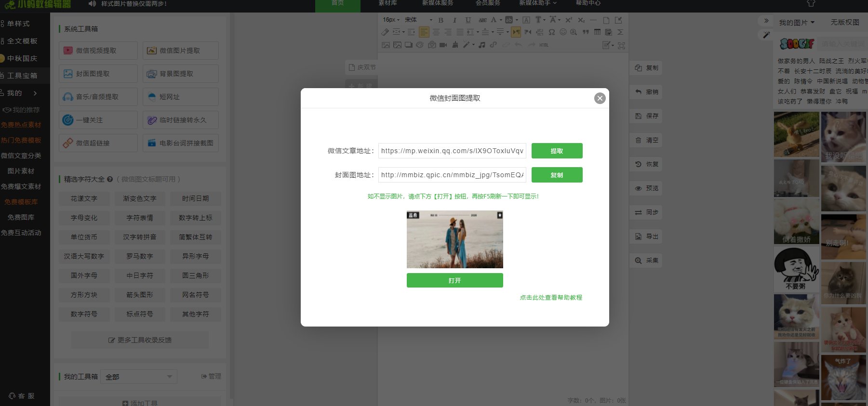The height and width of the screenshot is (406, 868).
Task: Switch to the 无版权图 tab
Action: tap(845, 23)
